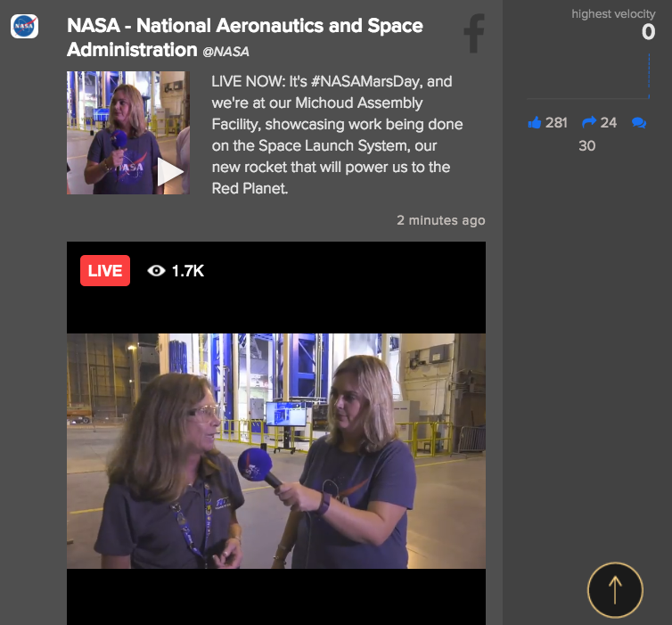Screen dimensions: 672x625
Task: Click the scroll-to-top arrow button
Action: point(615,590)
